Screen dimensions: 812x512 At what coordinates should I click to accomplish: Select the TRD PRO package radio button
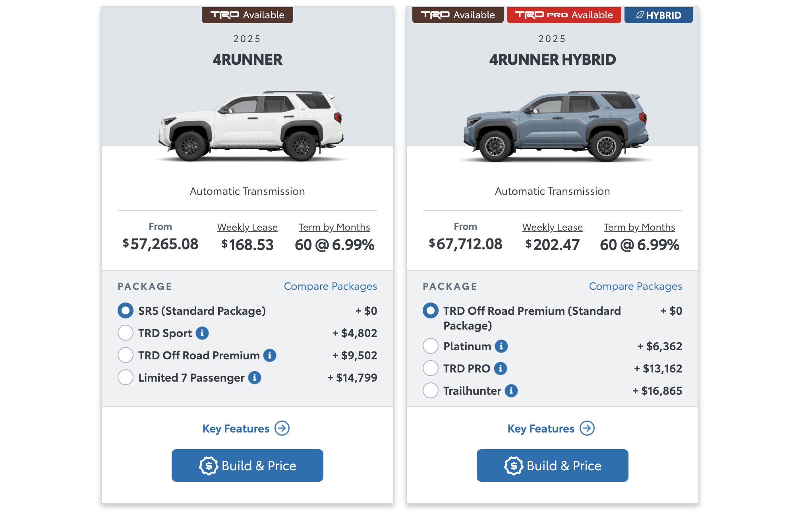pos(431,368)
